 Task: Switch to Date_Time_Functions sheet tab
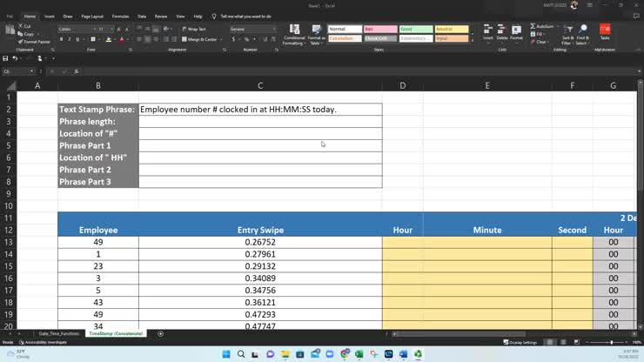point(59,333)
